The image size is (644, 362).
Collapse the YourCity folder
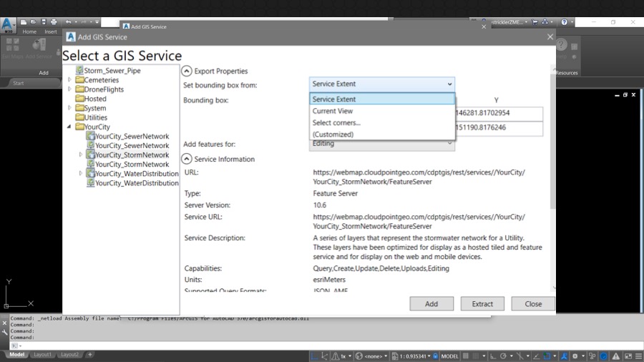click(x=69, y=127)
